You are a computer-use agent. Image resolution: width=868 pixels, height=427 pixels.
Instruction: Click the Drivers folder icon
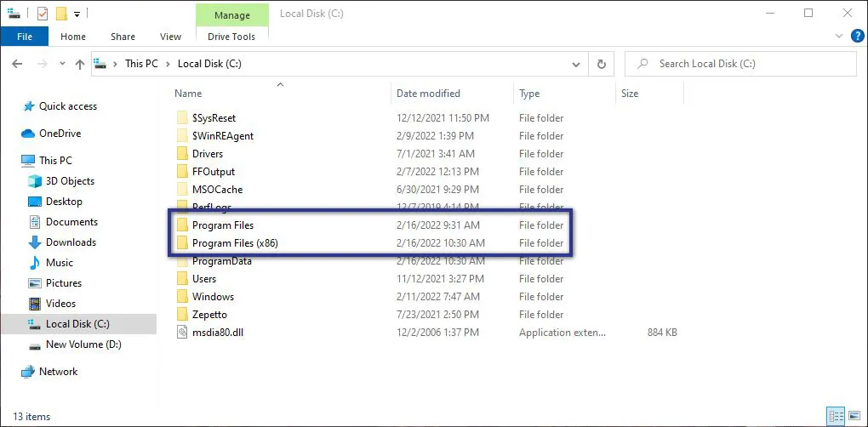tap(183, 153)
